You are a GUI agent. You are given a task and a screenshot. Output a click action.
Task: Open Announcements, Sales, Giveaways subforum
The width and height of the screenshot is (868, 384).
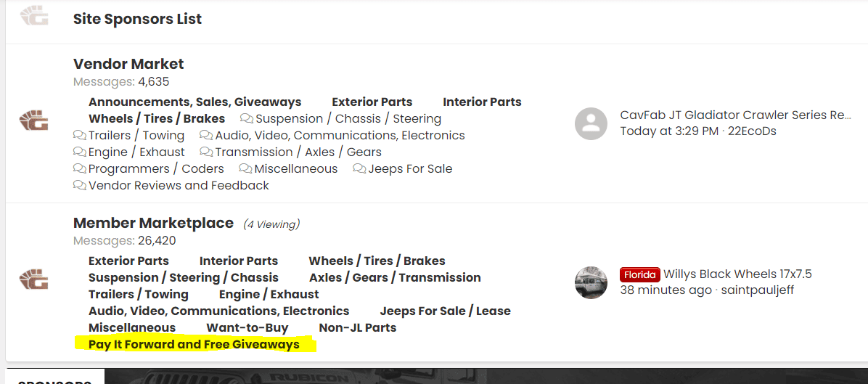click(195, 102)
